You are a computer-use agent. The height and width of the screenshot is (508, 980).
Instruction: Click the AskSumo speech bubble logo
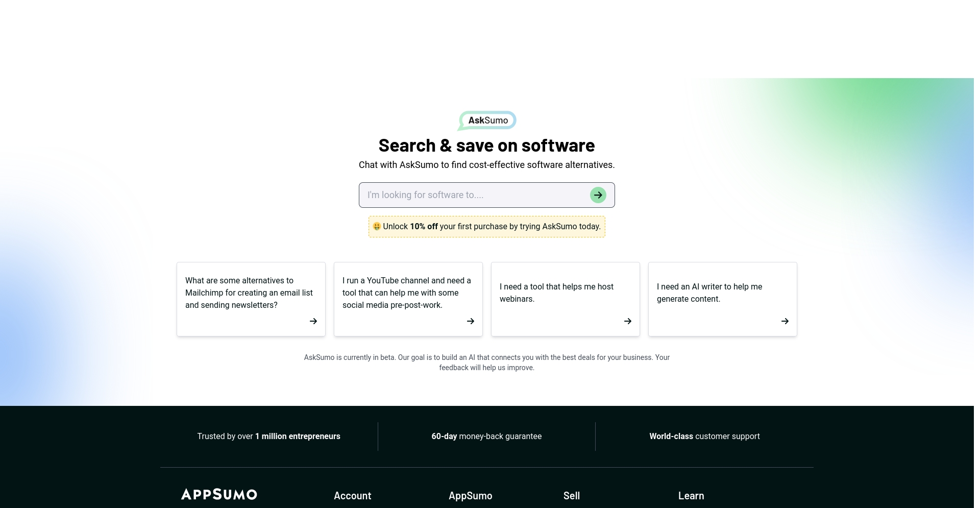[487, 120]
